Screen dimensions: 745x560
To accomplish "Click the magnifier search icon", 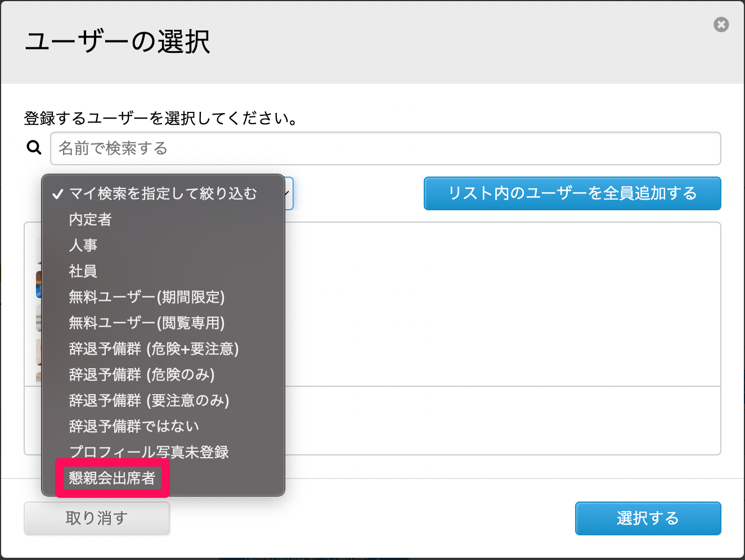I will click(34, 147).
